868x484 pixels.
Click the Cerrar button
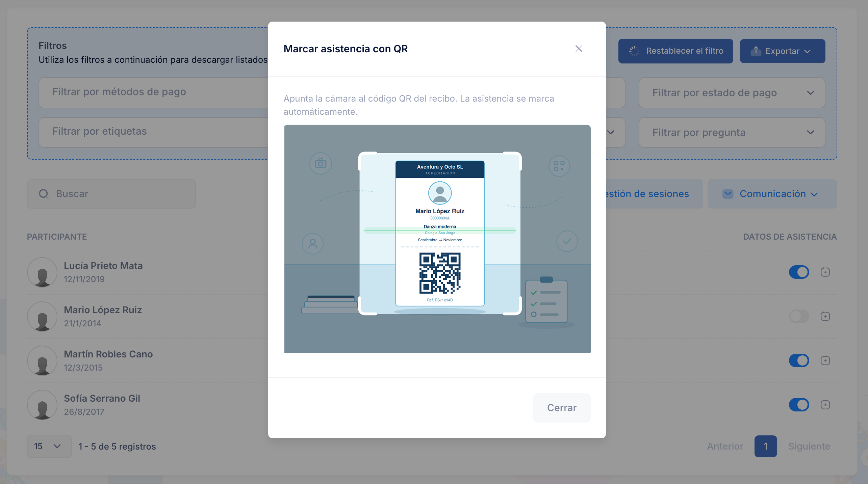(562, 408)
